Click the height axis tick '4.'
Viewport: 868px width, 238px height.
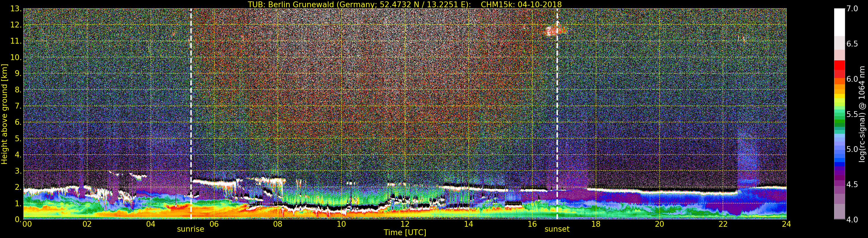coord(18,155)
